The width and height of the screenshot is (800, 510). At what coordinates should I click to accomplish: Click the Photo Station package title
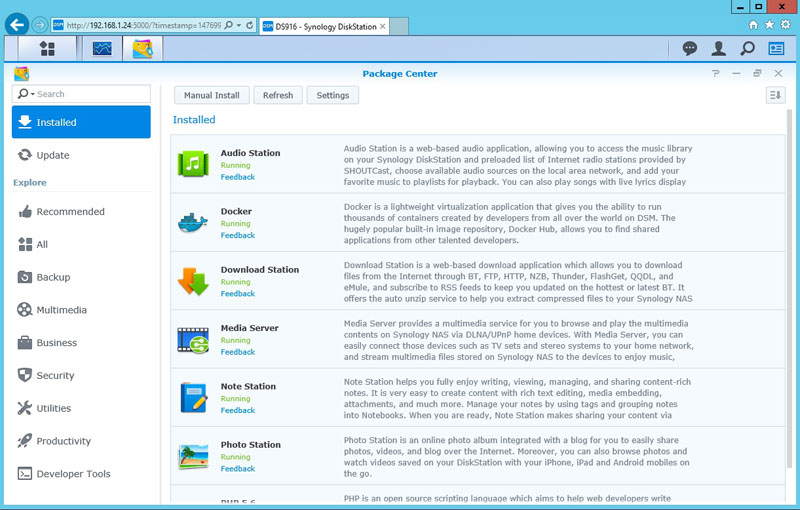251,445
